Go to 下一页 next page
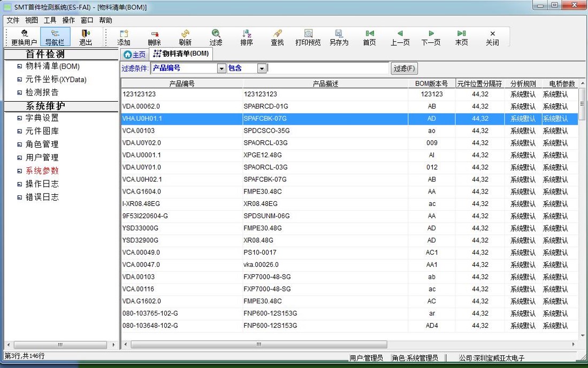 coord(431,37)
